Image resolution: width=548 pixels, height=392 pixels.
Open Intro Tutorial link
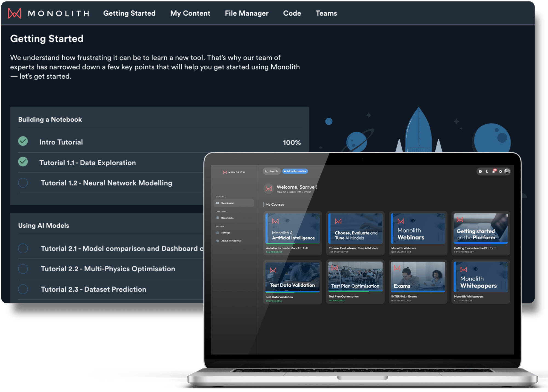point(61,142)
